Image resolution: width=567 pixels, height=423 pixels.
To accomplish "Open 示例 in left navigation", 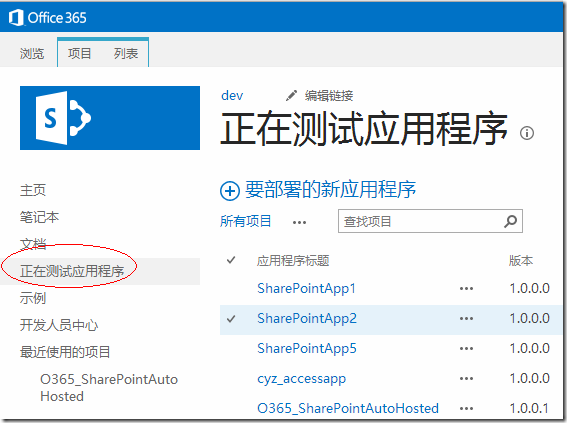I will click(x=33, y=298).
